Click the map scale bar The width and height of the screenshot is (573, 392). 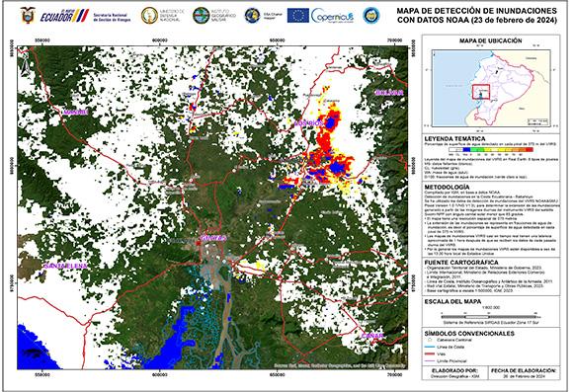click(x=490, y=317)
